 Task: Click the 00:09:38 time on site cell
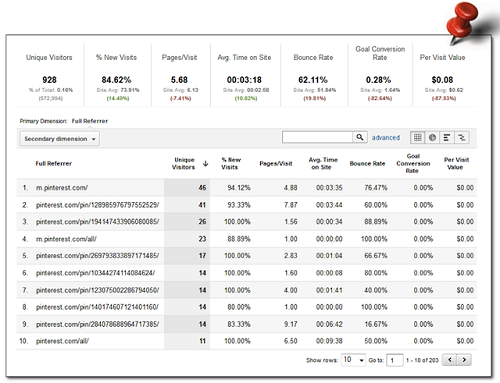pyautogui.click(x=329, y=341)
